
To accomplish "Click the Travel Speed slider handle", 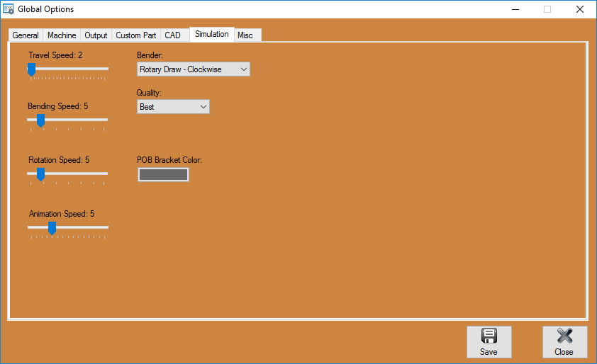I will tap(31, 69).
